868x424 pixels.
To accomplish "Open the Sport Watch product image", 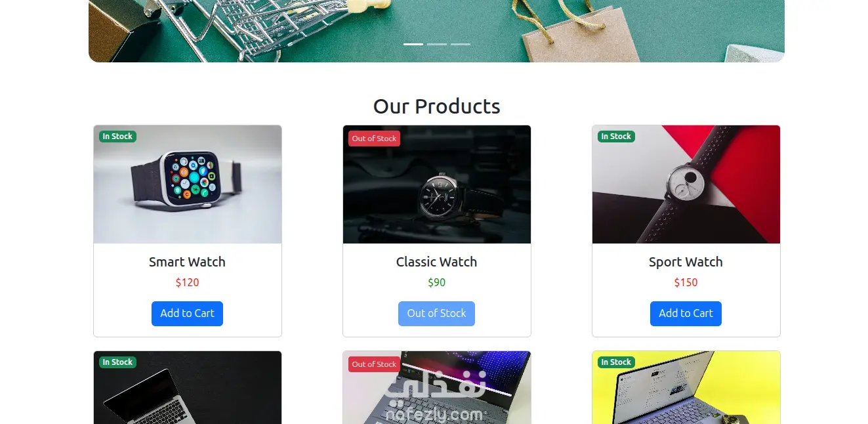I will tap(686, 184).
